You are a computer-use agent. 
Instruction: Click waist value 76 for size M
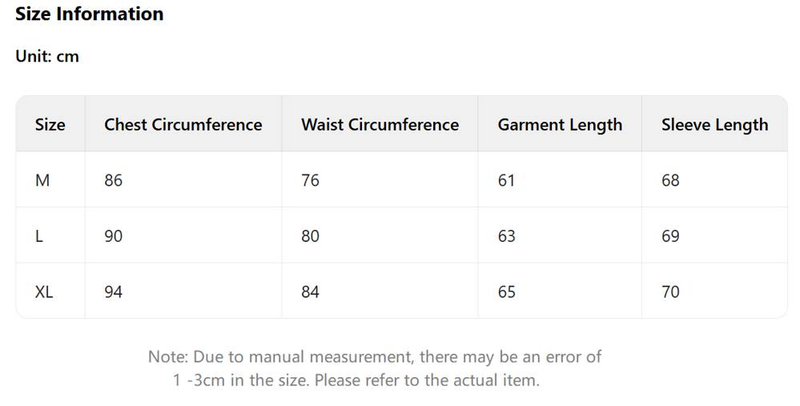pyautogui.click(x=311, y=181)
